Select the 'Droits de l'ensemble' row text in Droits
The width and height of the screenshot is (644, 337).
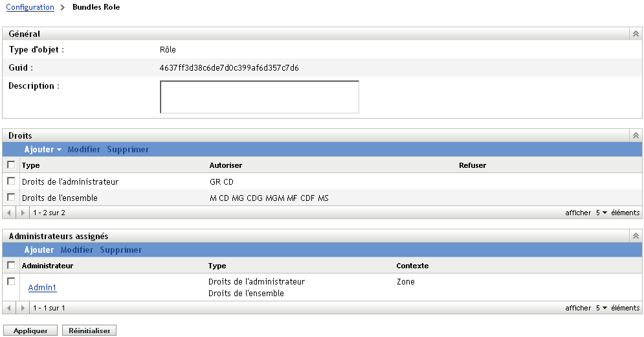point(60,198)
